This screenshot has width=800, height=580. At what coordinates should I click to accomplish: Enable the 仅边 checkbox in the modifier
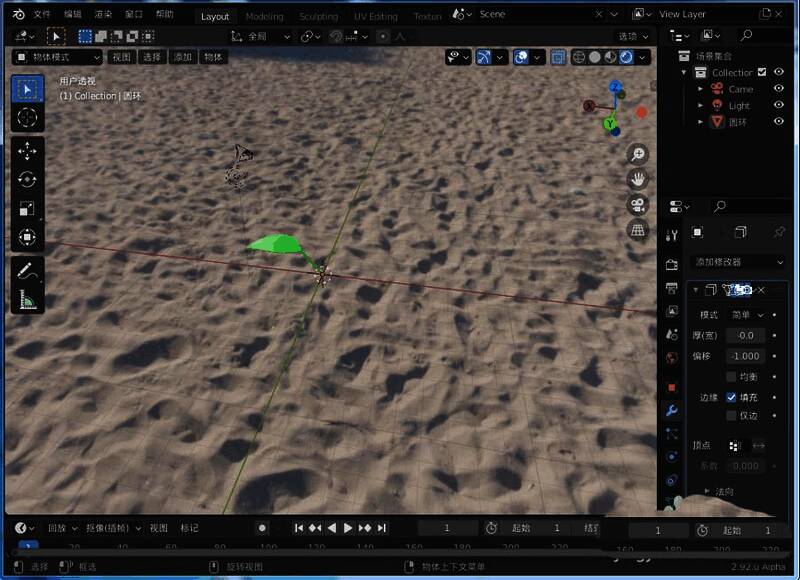coord(731,414)
